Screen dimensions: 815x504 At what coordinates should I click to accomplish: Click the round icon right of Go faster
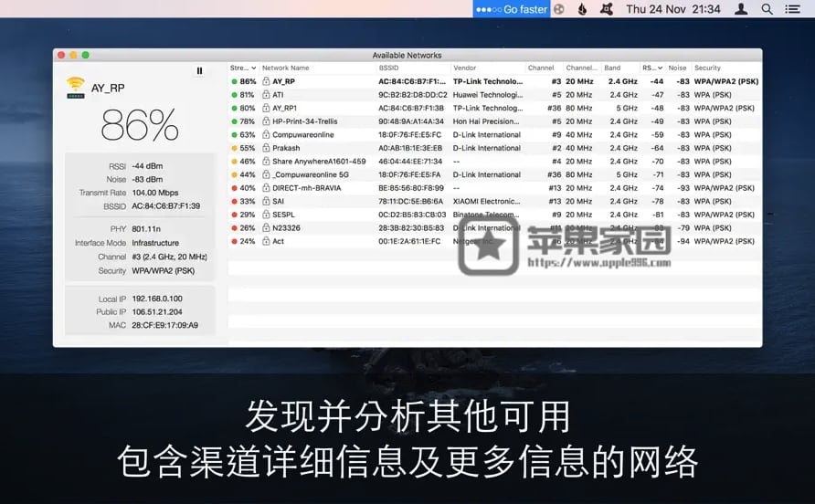click(x=559, y=9)
